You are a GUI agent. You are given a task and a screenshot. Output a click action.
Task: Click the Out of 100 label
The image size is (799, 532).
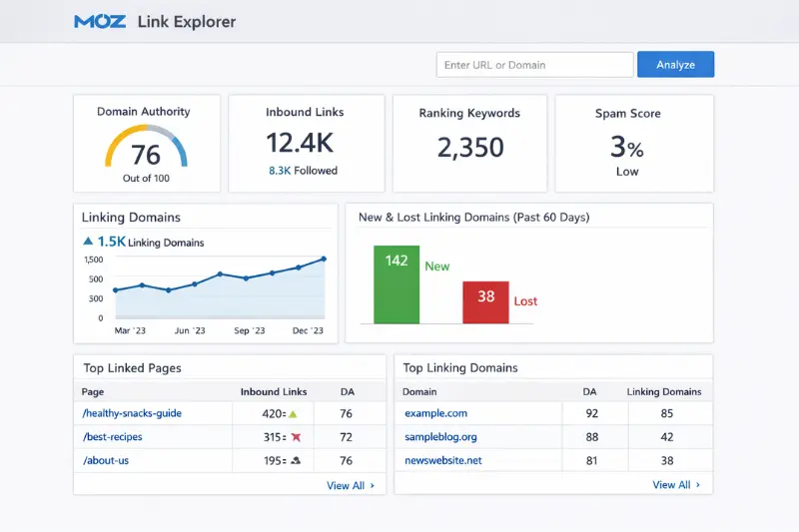pos(146,179)
